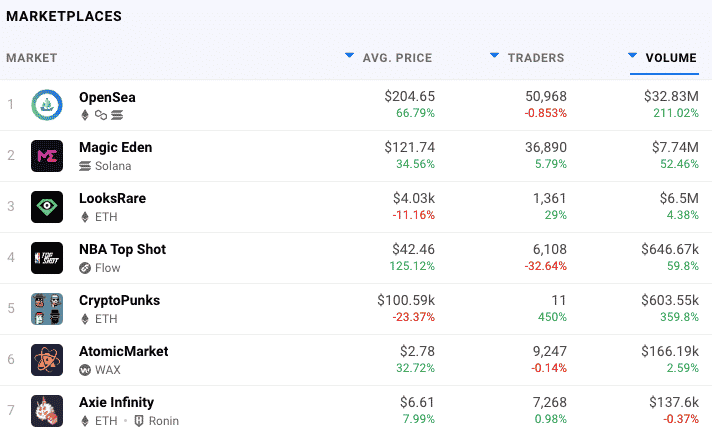712x434 pixels.
Task: Click the ETH icon under CryptoPunks
Action: 84,319
